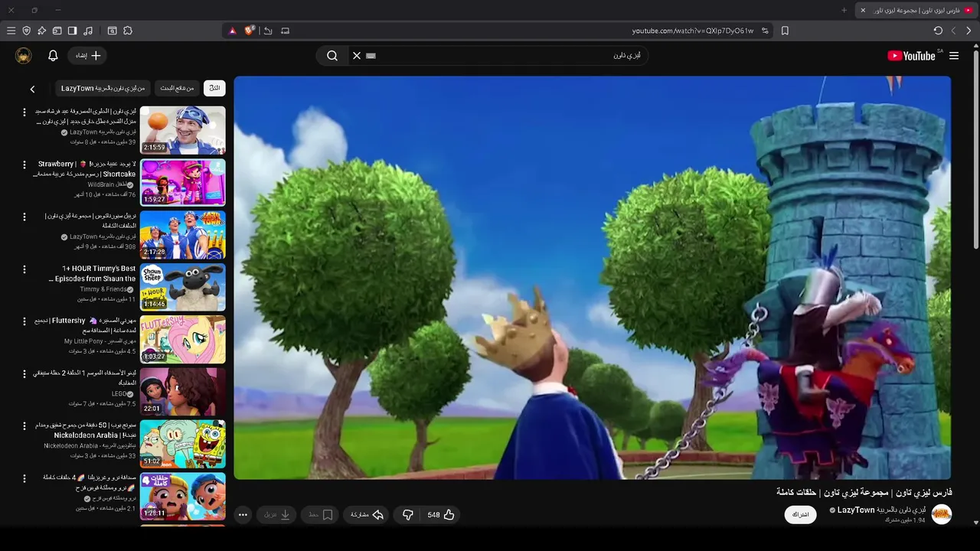
Task: Click the main video player
Action: 592,278
